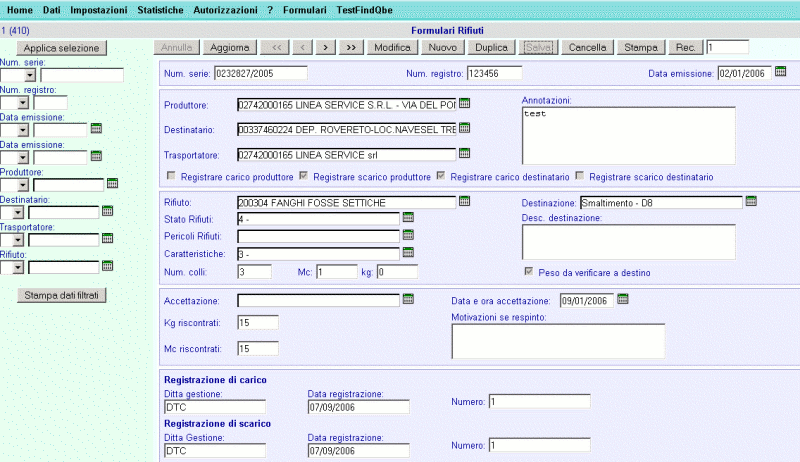Open the Impostazioni menu

(99, 10)
